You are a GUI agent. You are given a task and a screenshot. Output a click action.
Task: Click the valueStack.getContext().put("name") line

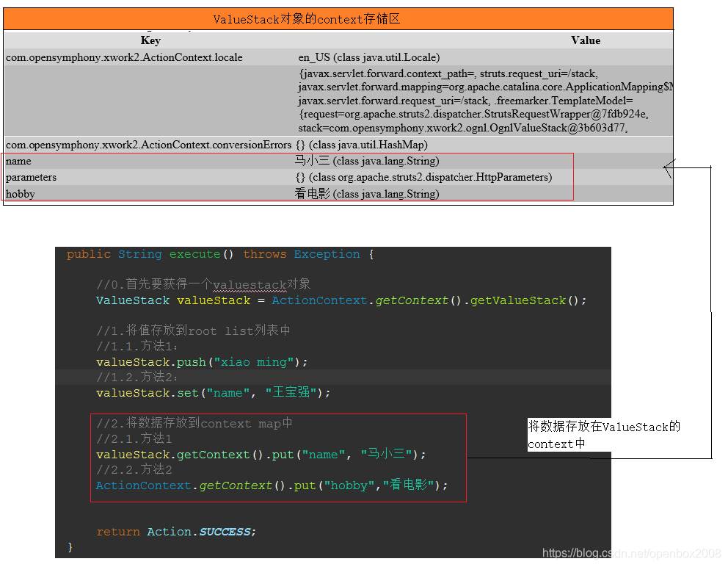[261, 454]
